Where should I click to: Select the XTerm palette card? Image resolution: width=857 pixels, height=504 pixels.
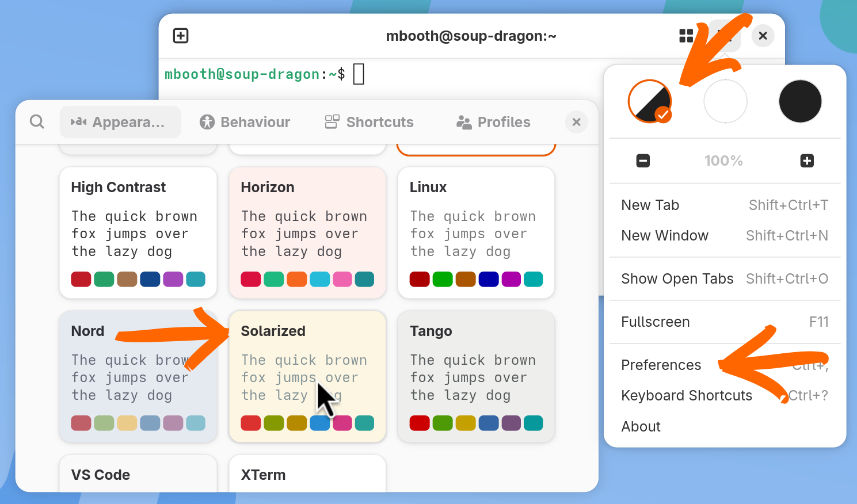pyautogui.click(x=307, y=474)
